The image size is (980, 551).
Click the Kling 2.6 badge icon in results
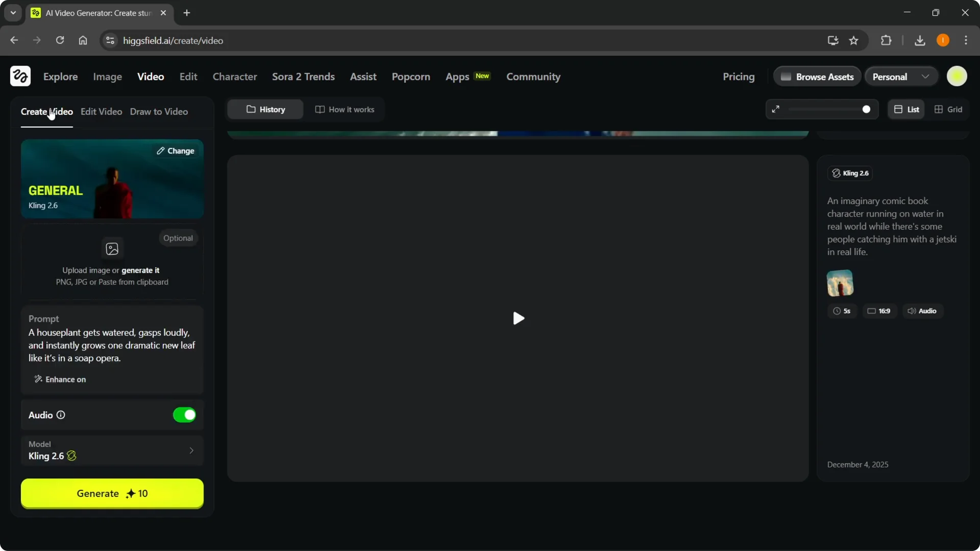click(836, 173)
